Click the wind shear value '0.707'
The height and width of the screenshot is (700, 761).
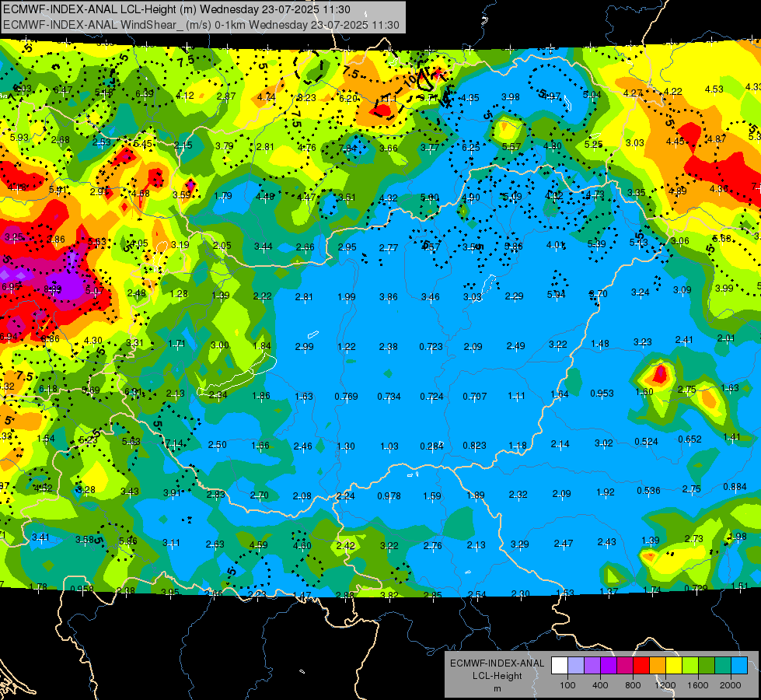[475, 397]
